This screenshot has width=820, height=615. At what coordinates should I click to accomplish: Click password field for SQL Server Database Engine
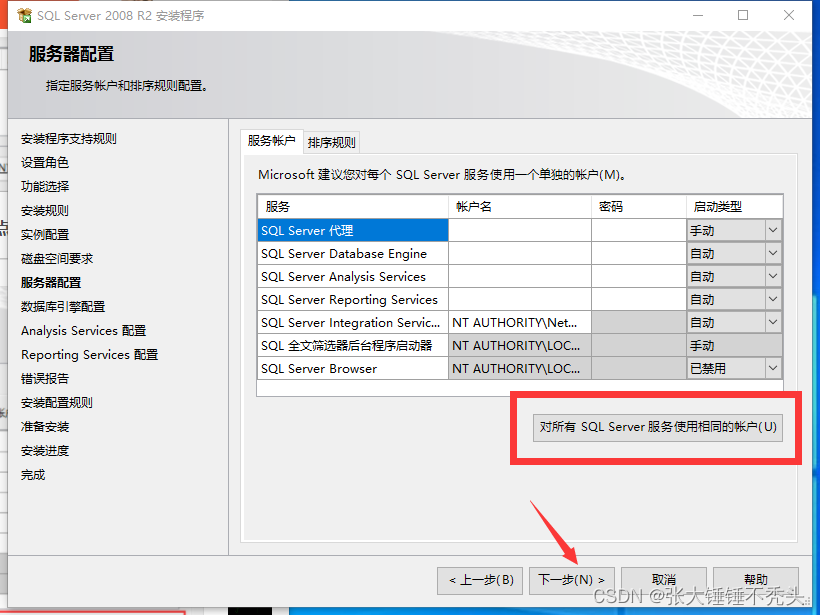click(x=639, y=253)
